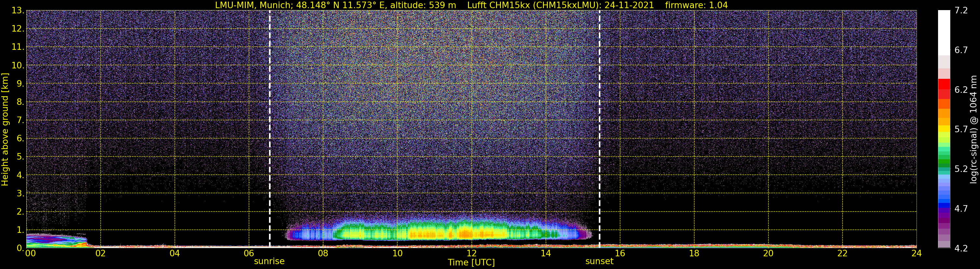Click the low cloud layer between 00 and 02 UTC
This screenshot has width=980, height=269.
tap(56, 240)
